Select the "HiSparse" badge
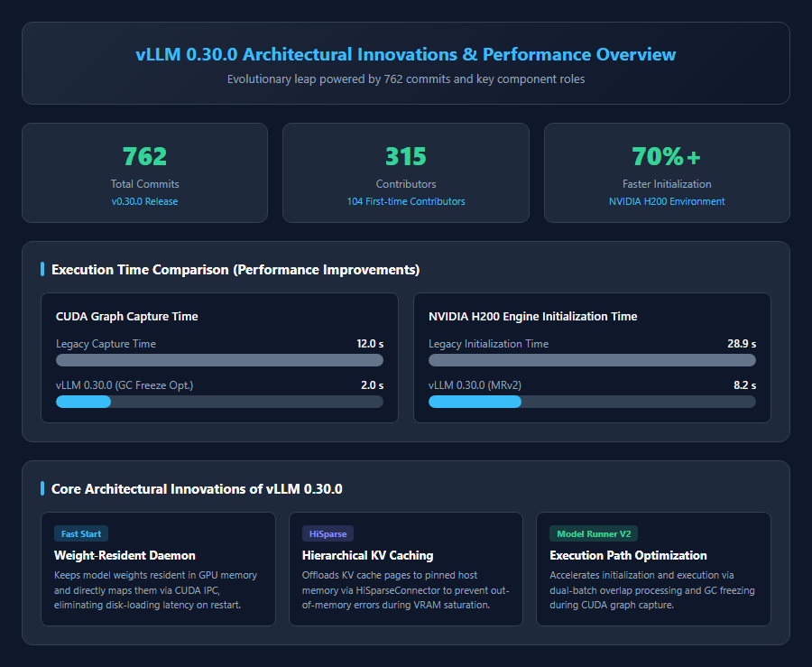 [328, 534]
